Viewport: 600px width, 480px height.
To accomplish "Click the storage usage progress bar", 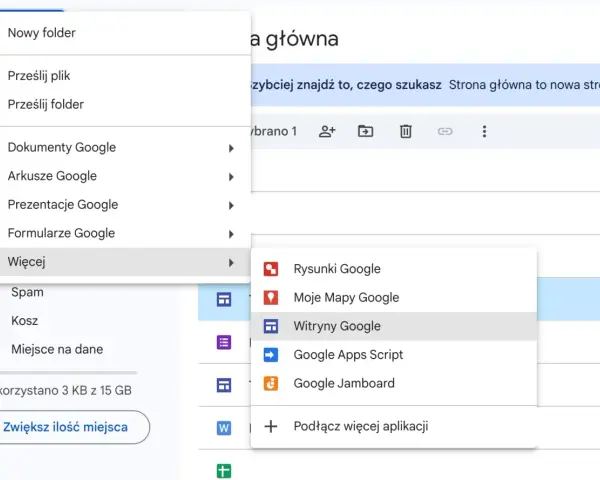I will (68, 372).
